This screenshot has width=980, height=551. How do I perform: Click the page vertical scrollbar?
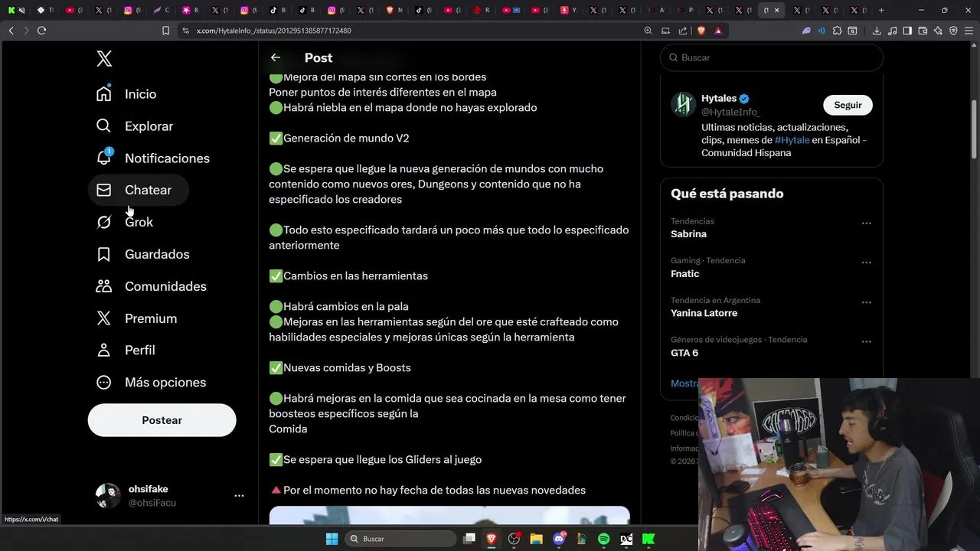pos(975,130)
